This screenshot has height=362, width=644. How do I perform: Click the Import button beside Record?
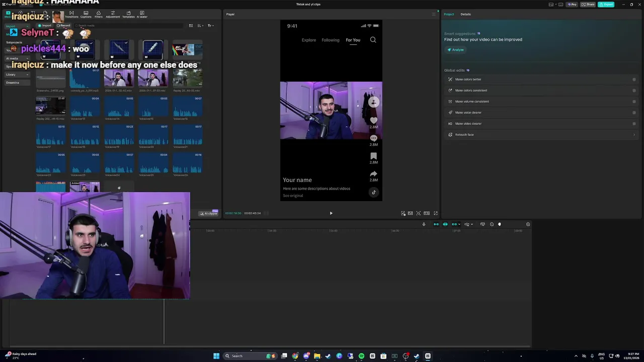[45, 26]
